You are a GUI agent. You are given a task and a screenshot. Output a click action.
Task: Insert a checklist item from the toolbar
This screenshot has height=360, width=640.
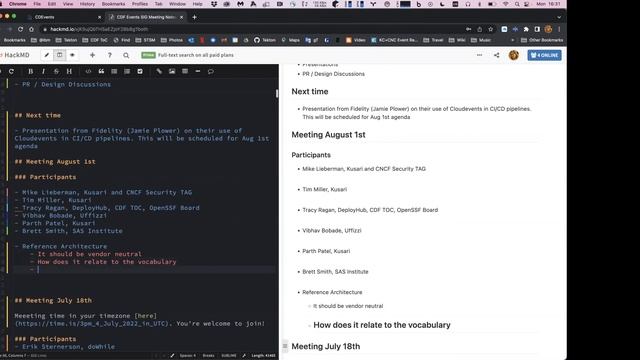[x=140, y=71]
